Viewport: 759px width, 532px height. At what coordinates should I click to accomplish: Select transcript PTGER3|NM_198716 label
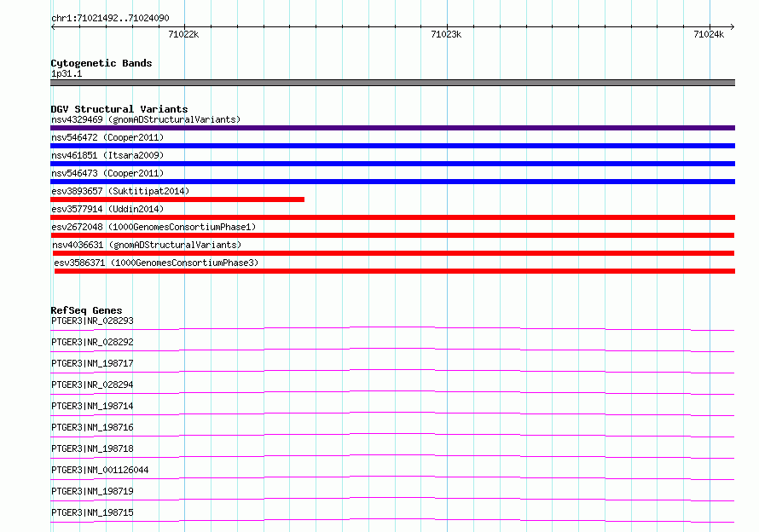92,427
